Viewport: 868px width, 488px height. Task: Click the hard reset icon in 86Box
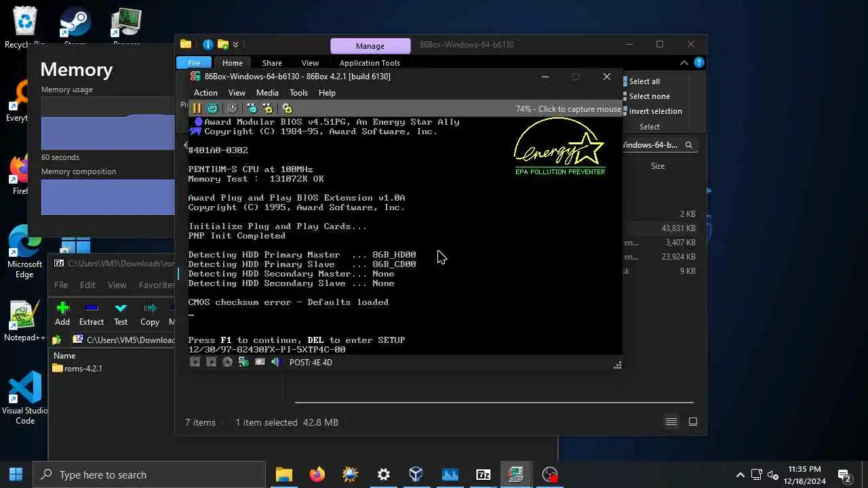coord(212,108)
